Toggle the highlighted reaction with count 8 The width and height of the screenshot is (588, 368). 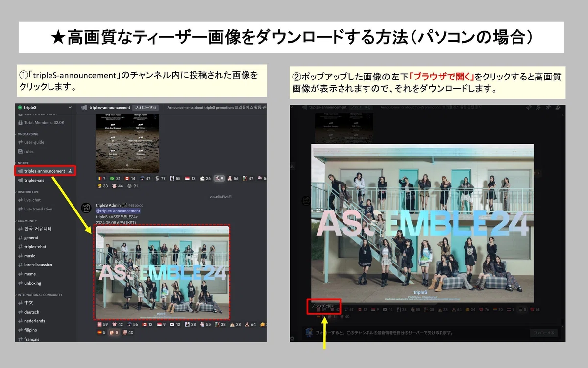(114, 332)
